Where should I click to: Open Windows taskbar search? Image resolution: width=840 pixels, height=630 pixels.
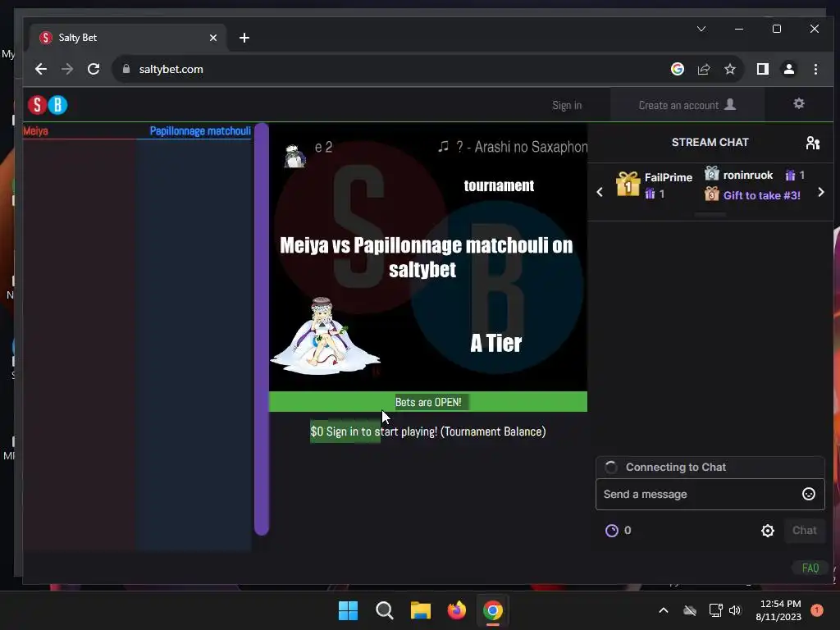tap(384, 610)
